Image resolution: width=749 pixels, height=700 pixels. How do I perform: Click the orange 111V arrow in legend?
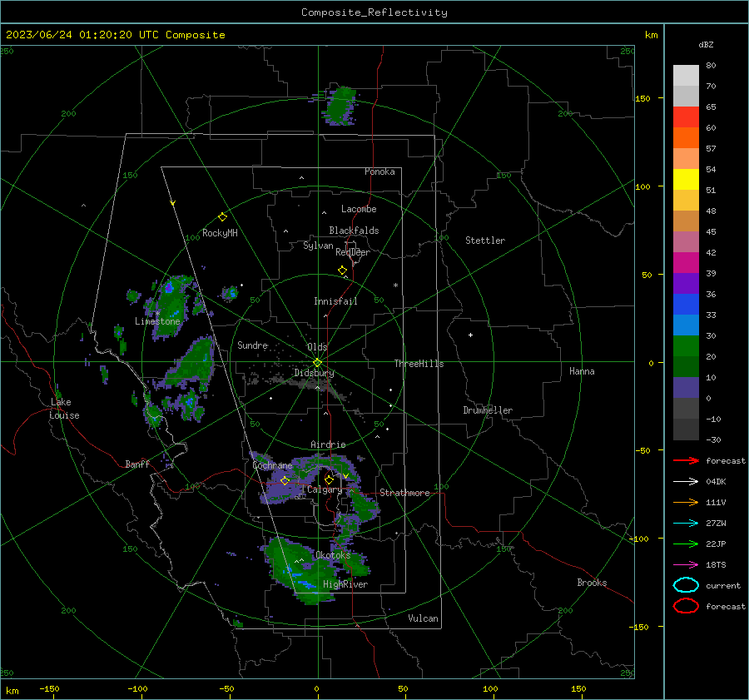pyautogui.click(x=686, y=502)
